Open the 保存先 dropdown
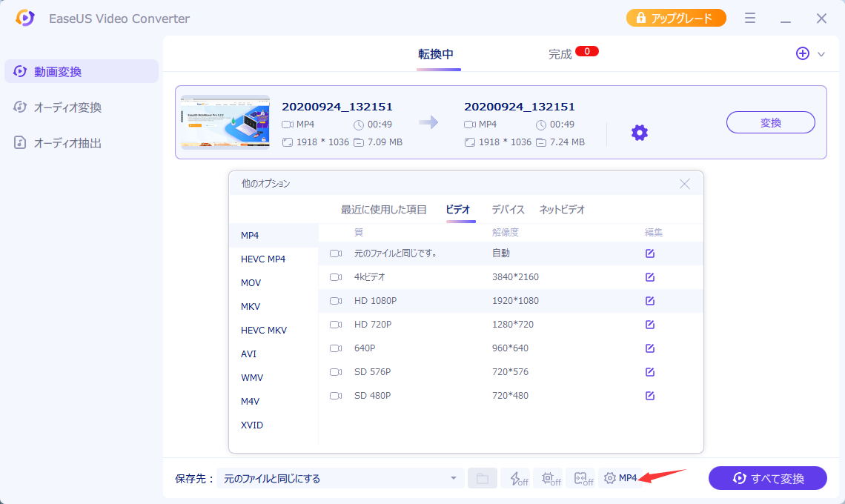The height and width of the screenshot is (504, 845). coord(340,478)
